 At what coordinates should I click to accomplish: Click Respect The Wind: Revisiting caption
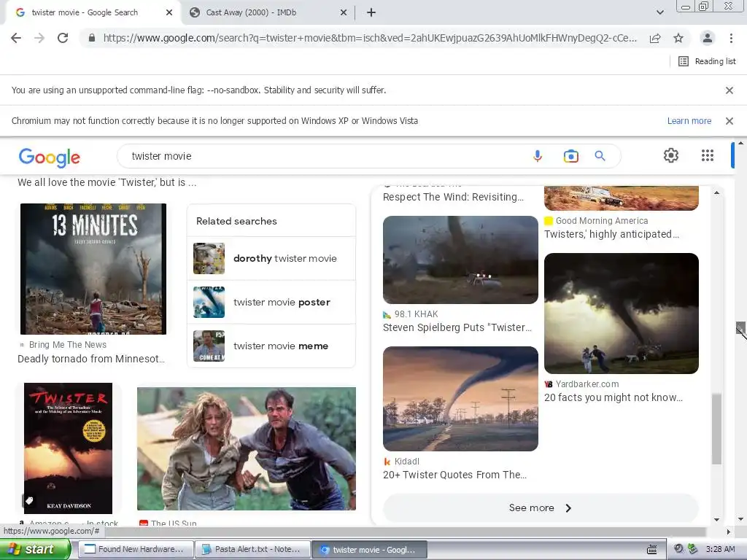pyautogui.click(x=453, y=197)
